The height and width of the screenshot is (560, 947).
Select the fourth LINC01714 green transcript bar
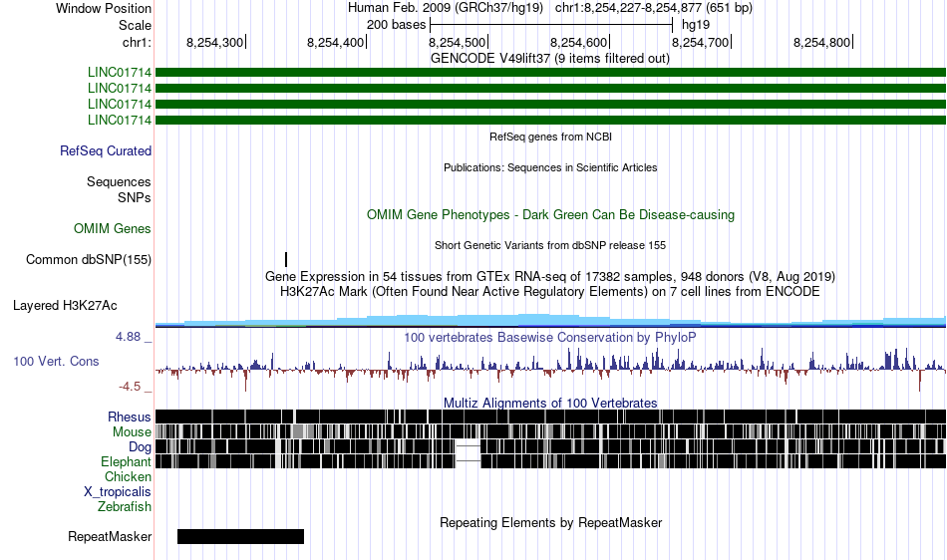[x=551, y=121]
